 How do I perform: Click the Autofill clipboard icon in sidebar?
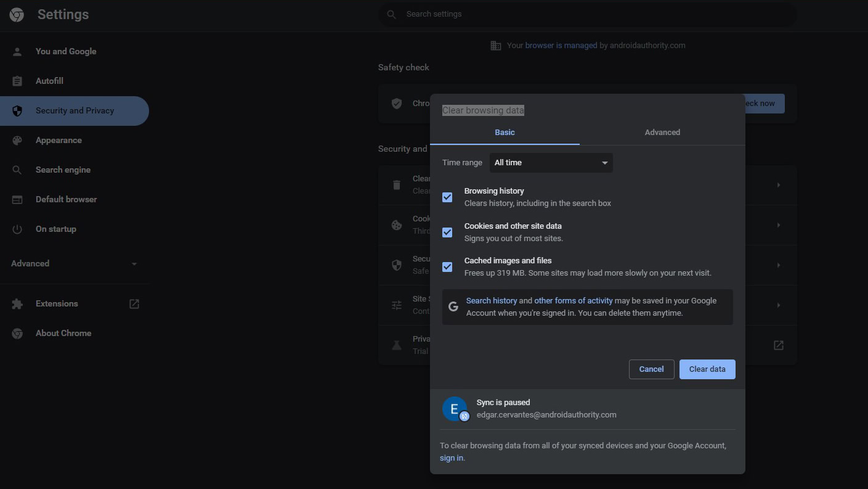17,81
